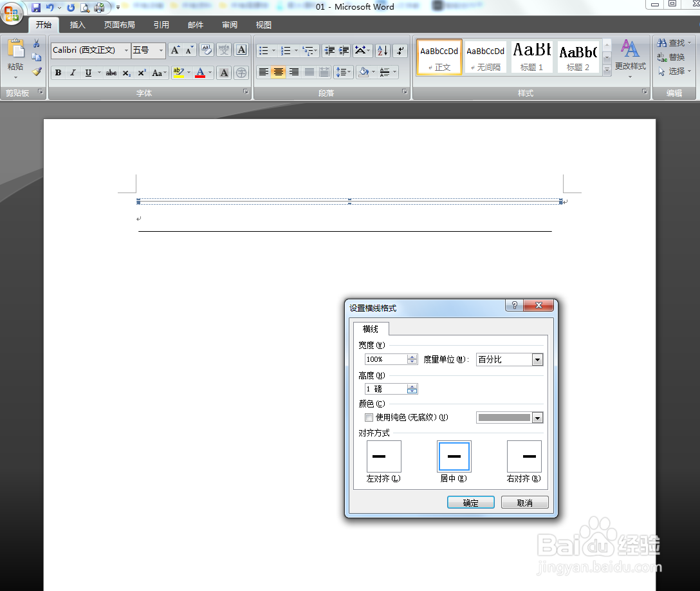This screenshot has height=591, width=700.
Task: Click the enclosed character icon
Action: (x=241, y=72)
